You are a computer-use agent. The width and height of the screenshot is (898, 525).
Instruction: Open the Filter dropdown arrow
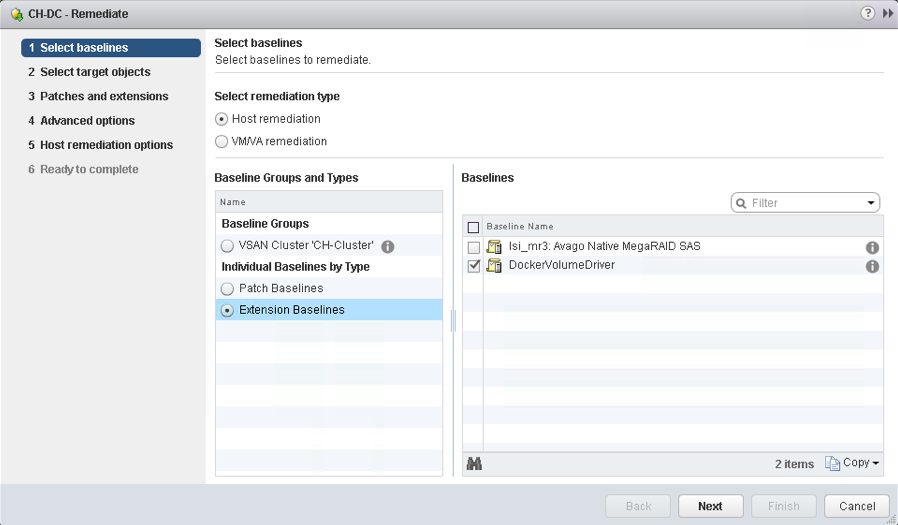tap(871, 203)
